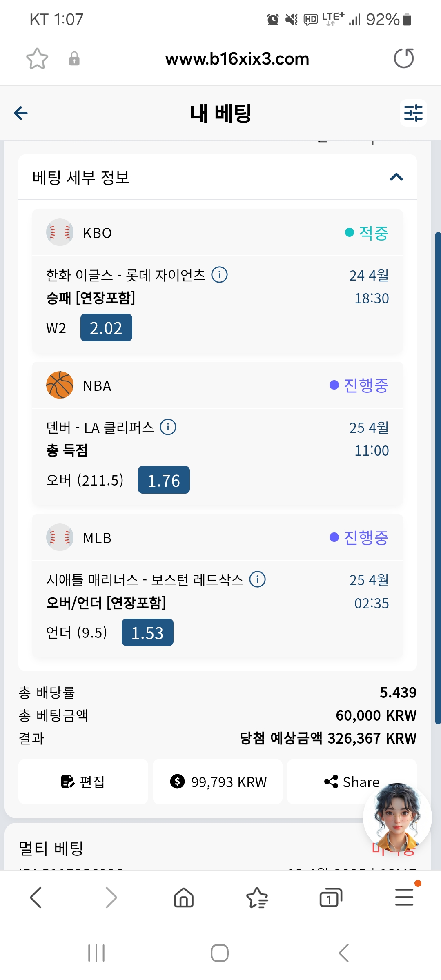Reload the page with refresh icon
Viewport: 441px width, 980px height.
(x=404, y=58)
